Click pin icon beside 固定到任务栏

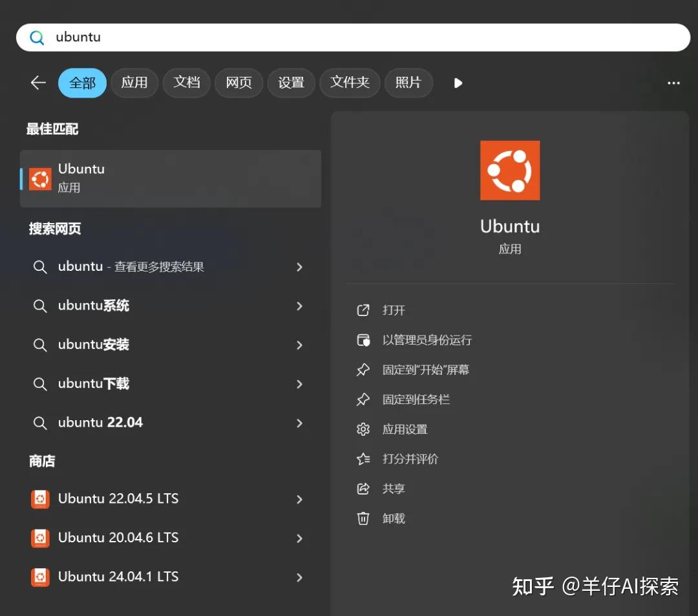point(363,399)
